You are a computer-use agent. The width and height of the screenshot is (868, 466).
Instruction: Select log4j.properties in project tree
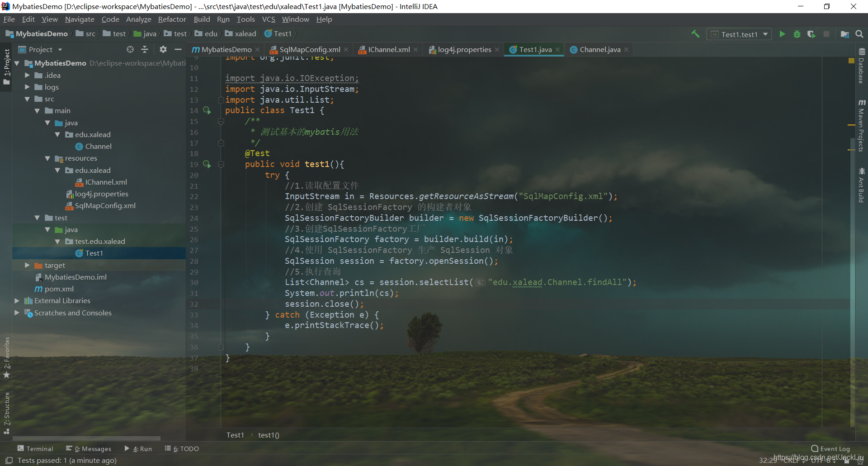click(x=97, y=194)
